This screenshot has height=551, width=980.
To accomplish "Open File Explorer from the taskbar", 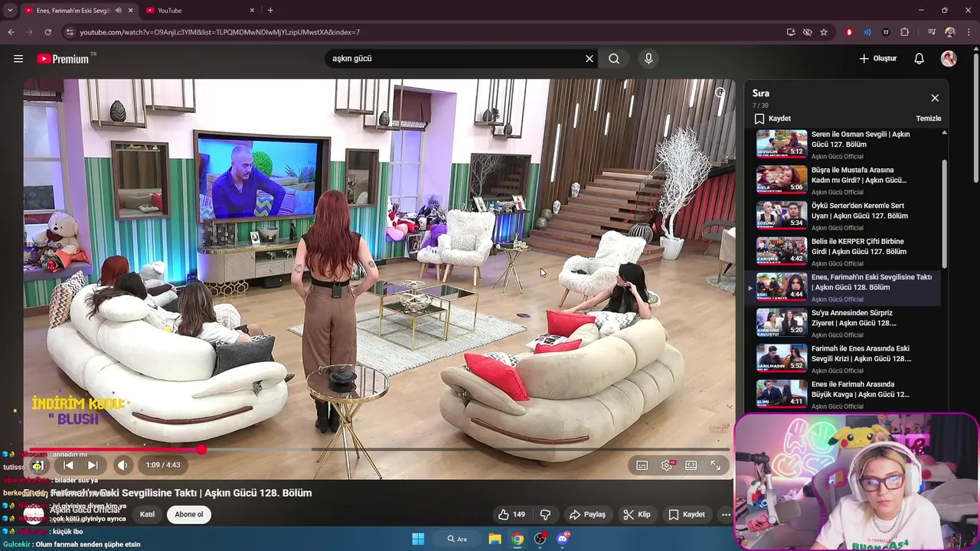I will click(x=495, y=539).
